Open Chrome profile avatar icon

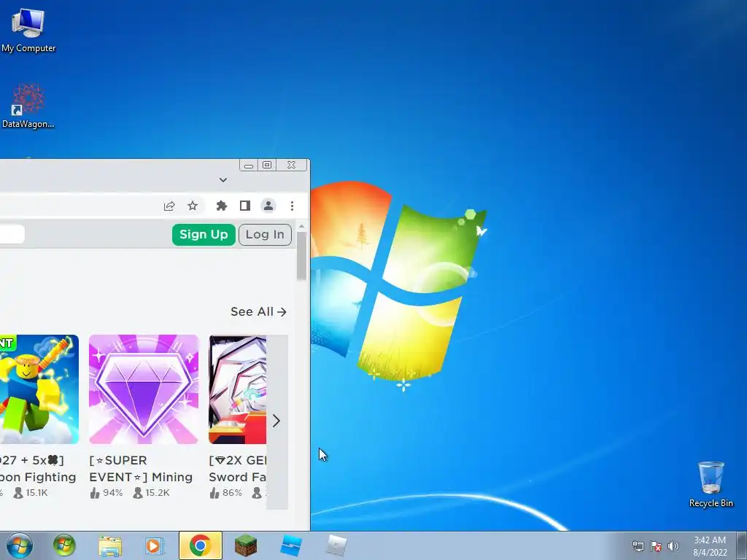click(x=268, y=206)
